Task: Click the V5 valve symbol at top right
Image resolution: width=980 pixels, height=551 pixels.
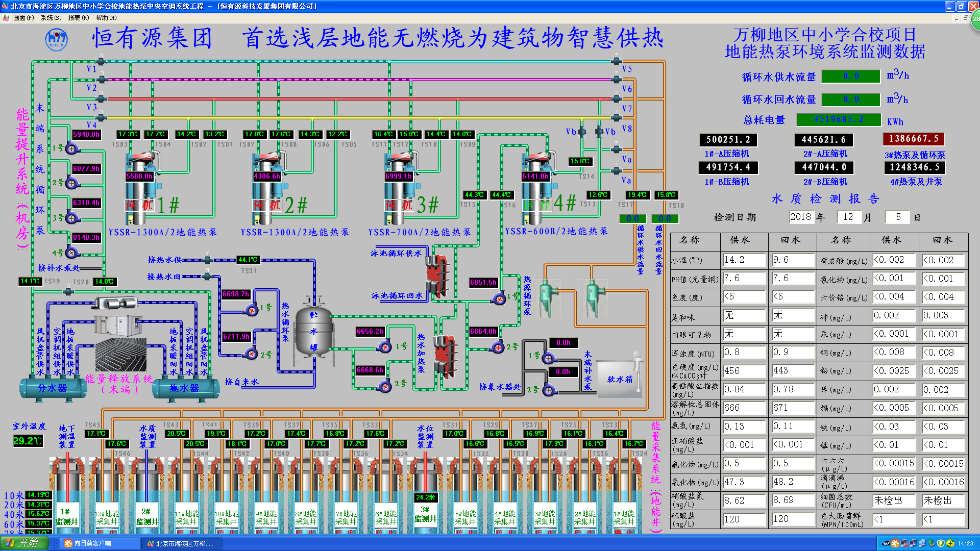Action: click(x=616, y=62)
